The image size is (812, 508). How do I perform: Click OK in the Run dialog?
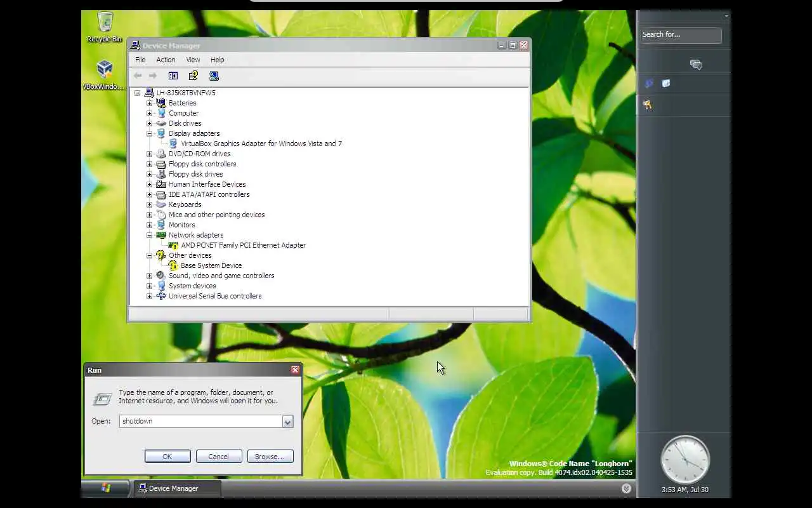[167, 457]
